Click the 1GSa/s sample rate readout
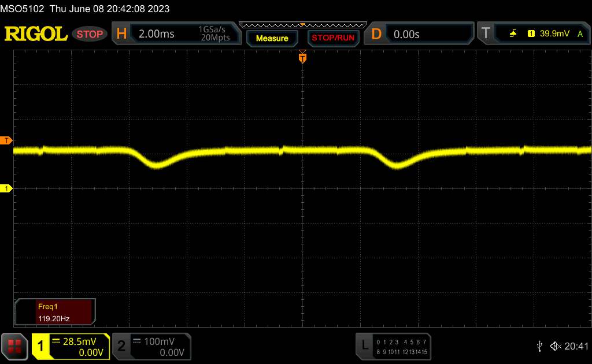Image resolution: width=592 pixels, height=364 pixels. (x=212, y=29)
